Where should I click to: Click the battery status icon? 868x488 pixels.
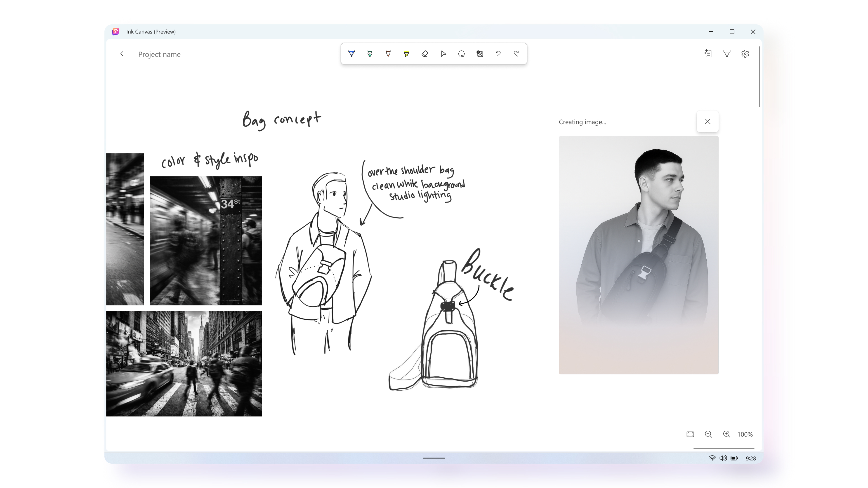coord(734,458)
